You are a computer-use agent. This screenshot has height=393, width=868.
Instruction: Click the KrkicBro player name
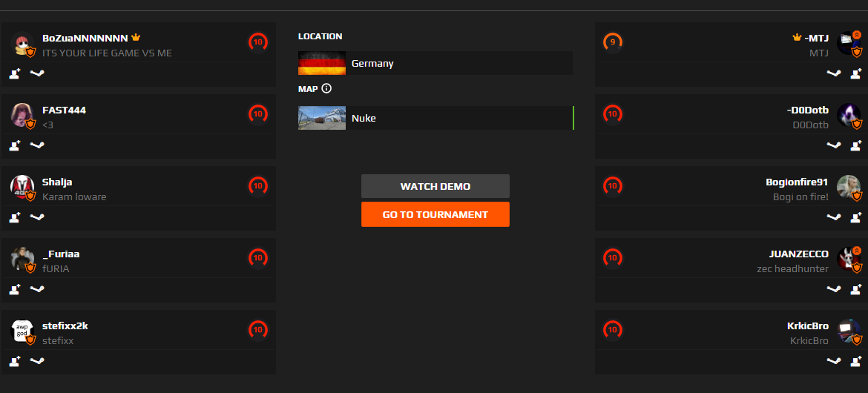pyautogui.click(x=807, y=326)
